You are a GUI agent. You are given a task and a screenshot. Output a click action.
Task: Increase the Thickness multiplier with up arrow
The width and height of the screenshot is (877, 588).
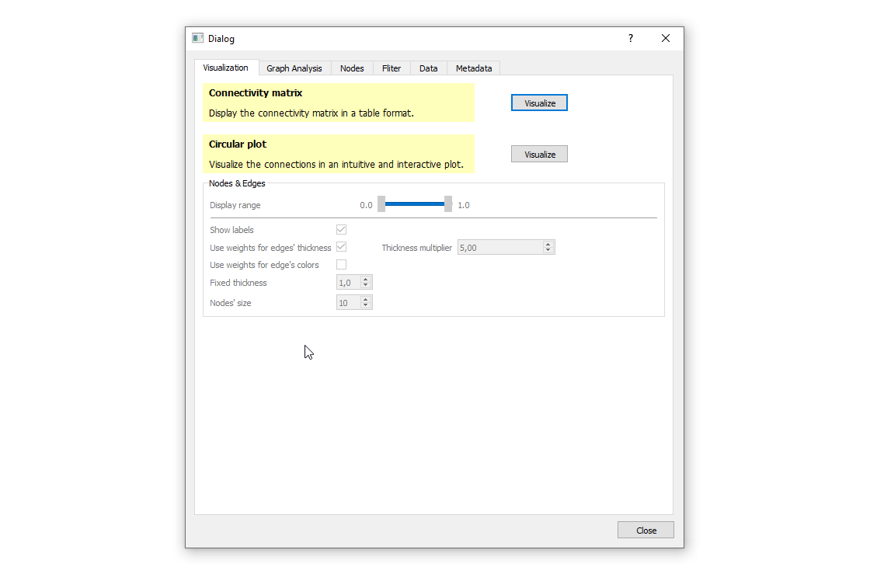[x=548, y=244]
